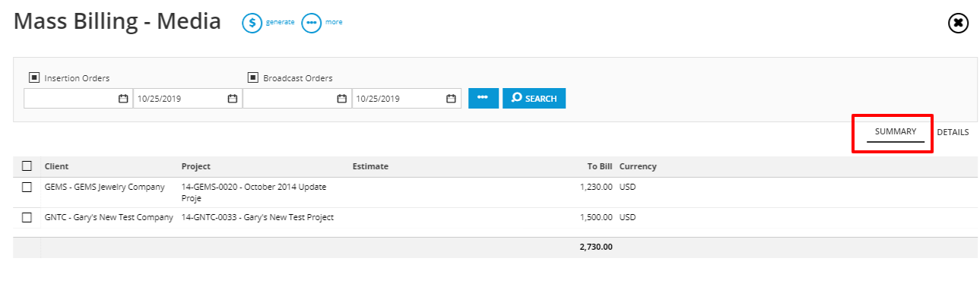Screen dimensions: 980x290
Task: Click the Estimate column header
Action: (370, 166)
